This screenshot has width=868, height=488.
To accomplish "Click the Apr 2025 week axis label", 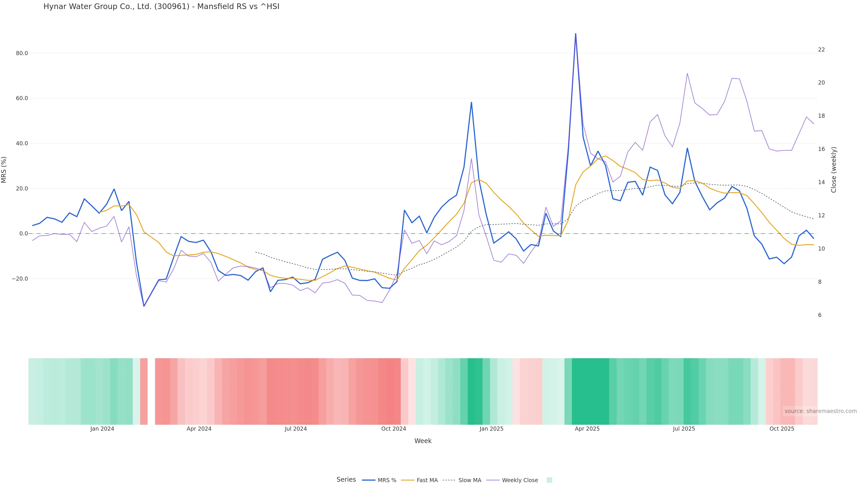I will coord(587,429).
